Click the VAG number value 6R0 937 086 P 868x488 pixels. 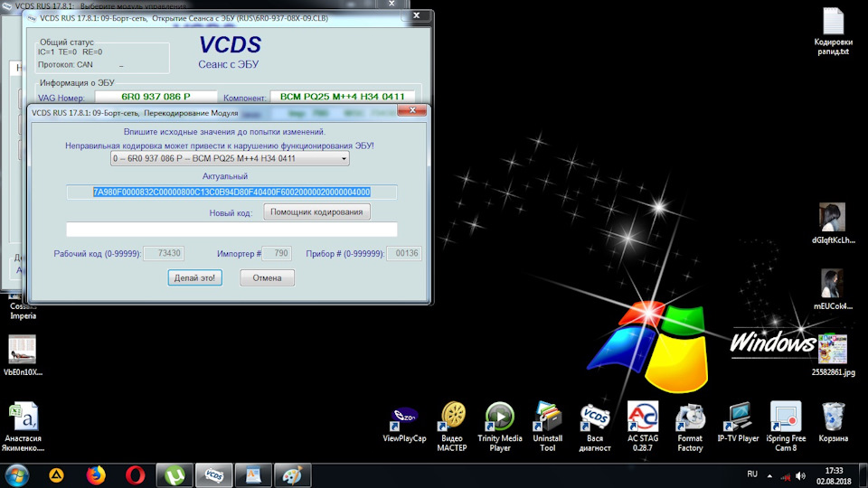156,97
